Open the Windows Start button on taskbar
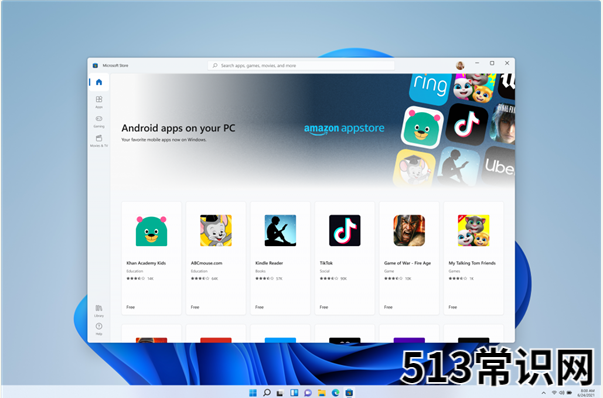Screen dimensions: 603x398 click(x=253, y=393)
